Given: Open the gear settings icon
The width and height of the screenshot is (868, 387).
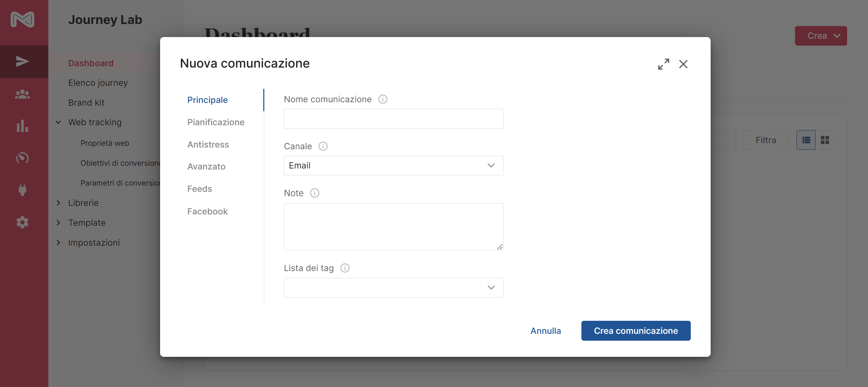Looking at the screenshot, I should (x=23, y=222).
